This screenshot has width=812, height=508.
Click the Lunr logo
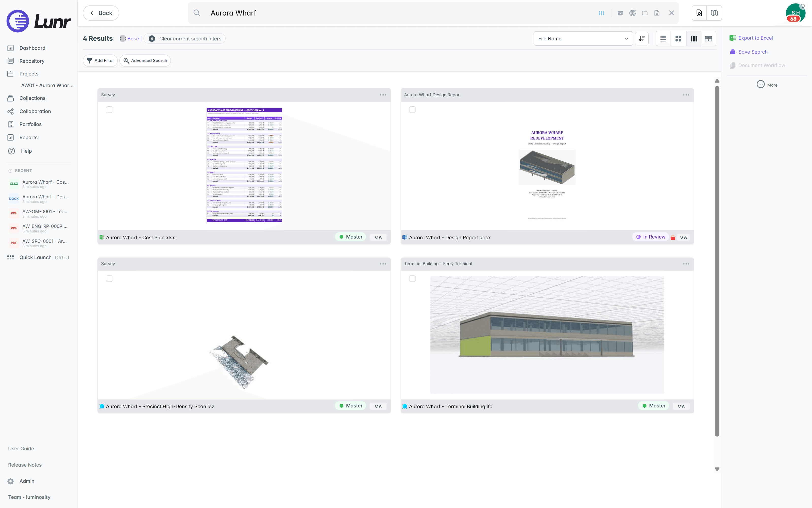[x=39, y=21]
